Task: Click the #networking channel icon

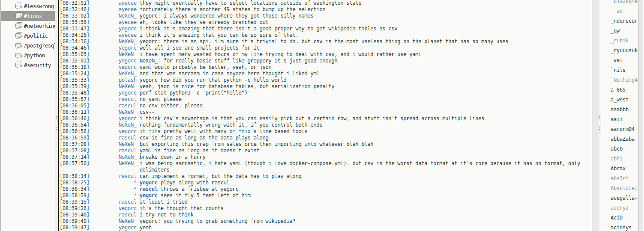Action: pyautogui.click(x=18, y=26)
